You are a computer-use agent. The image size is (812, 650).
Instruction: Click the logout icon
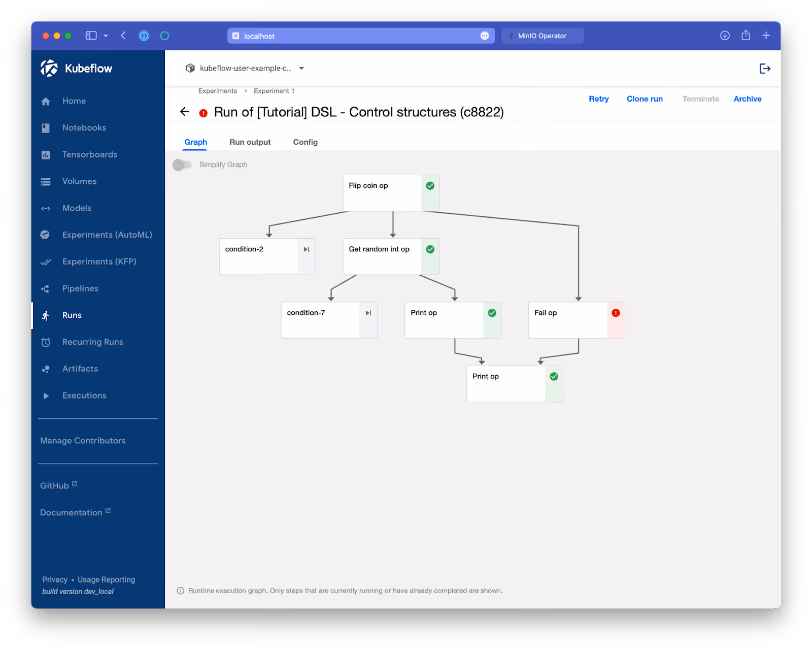pyautogui.click(x=765, y=69)
